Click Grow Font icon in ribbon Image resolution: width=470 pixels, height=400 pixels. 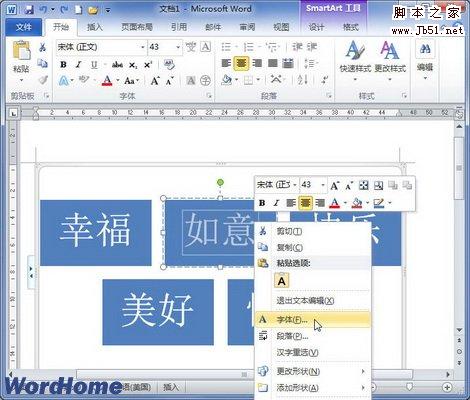pyautogui.click(x=155, y=80)
